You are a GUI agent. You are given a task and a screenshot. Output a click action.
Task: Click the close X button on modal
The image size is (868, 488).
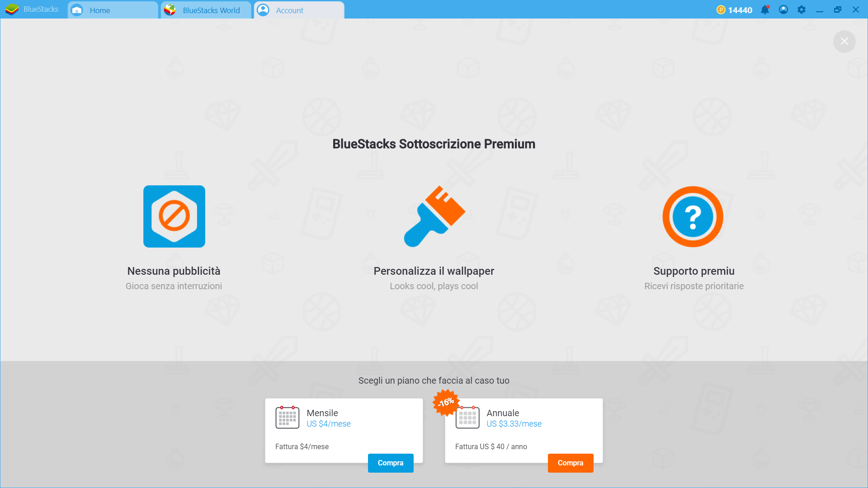[844, 41]
